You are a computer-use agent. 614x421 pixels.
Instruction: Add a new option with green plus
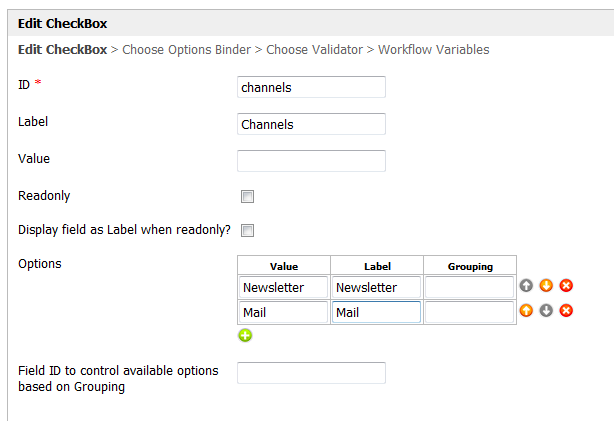pos(245,335)
